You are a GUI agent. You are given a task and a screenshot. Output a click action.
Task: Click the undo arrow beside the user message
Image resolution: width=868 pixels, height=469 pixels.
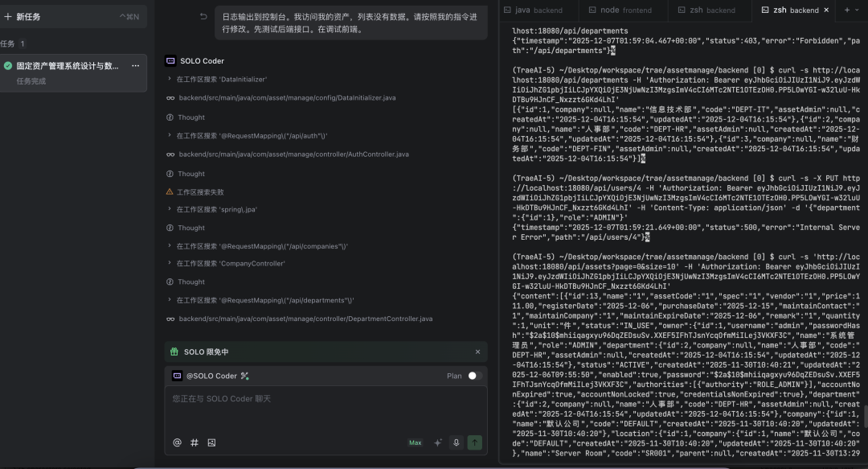pyautogui.click(x=203, y=17)
